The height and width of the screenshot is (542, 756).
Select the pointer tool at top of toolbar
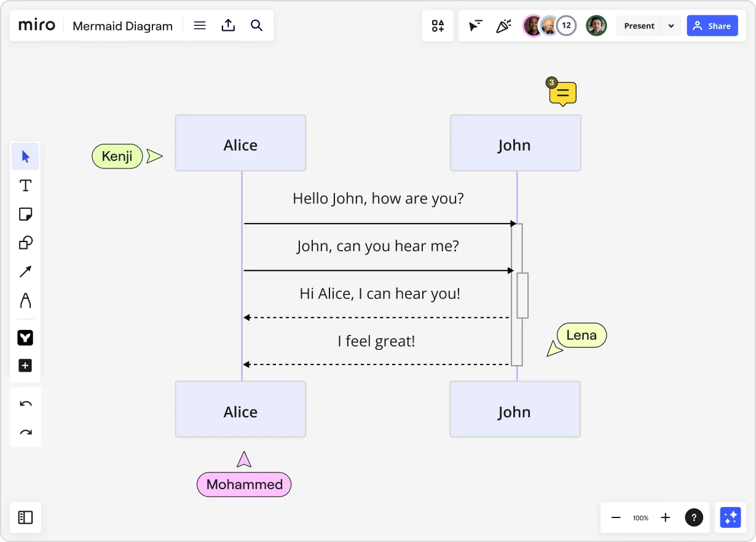(x=25, y=156)
